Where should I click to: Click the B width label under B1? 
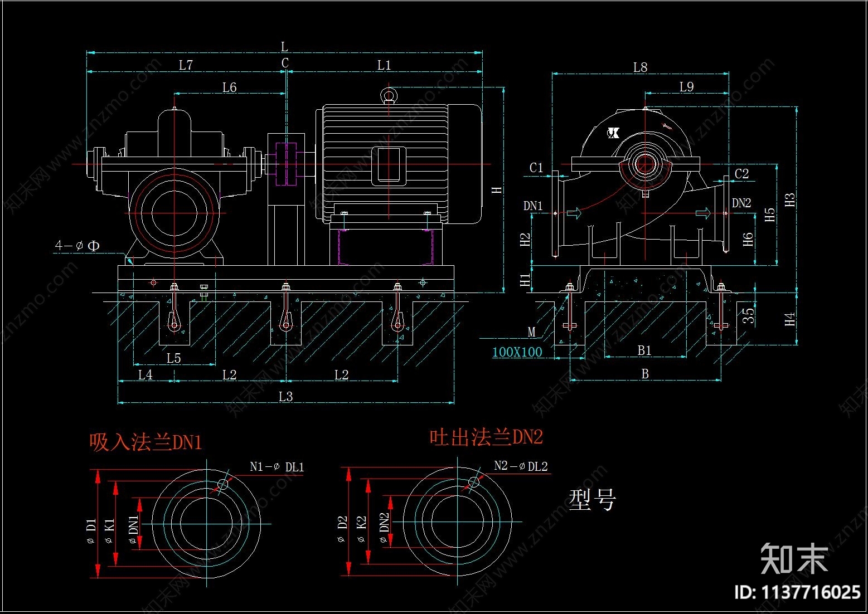645,374
